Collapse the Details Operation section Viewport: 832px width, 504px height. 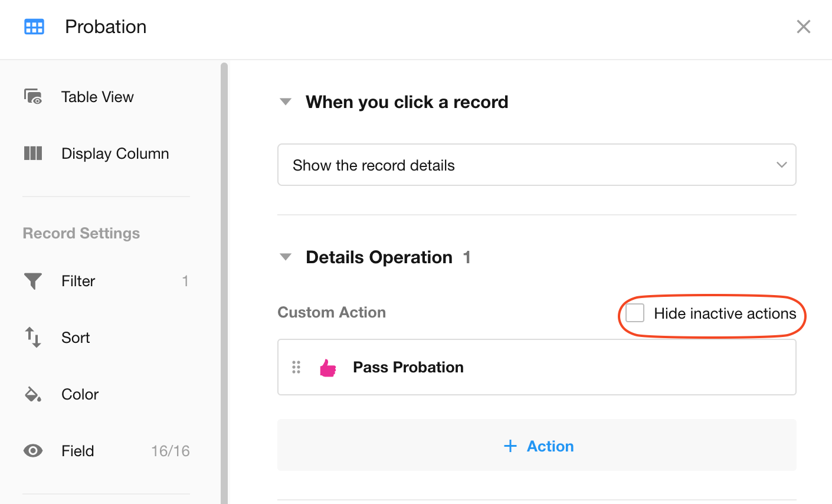tap(286, 257)
